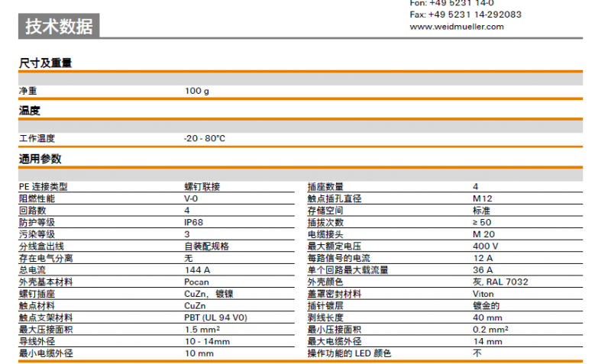Click the 工作温度 value -20 - 80°C
The height and width of the screenshot is (364, 611).
point(205,138)
